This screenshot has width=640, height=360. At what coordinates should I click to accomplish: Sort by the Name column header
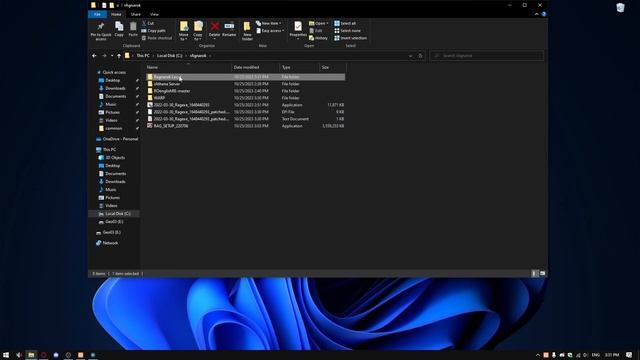tap(188, 67)
